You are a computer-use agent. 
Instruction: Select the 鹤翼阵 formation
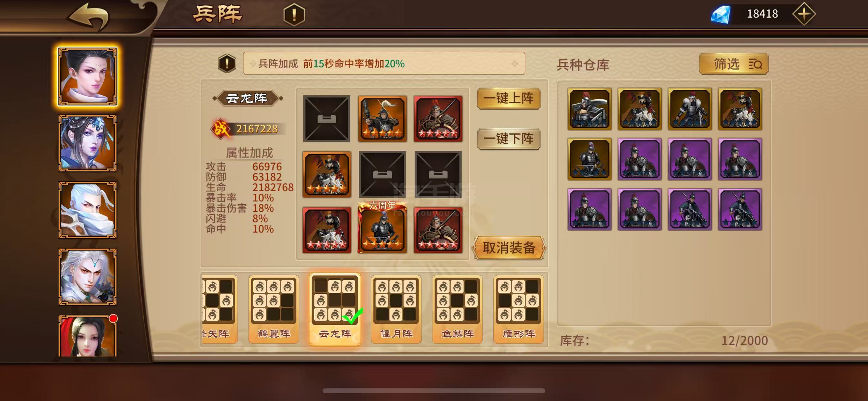[x=274, y=309]
